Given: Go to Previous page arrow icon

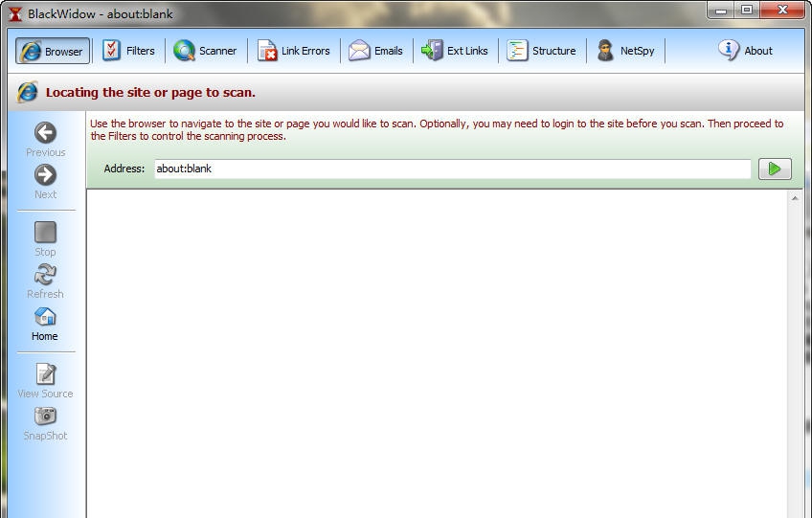Looking at the screenshot, I should (x=46, y=132).
